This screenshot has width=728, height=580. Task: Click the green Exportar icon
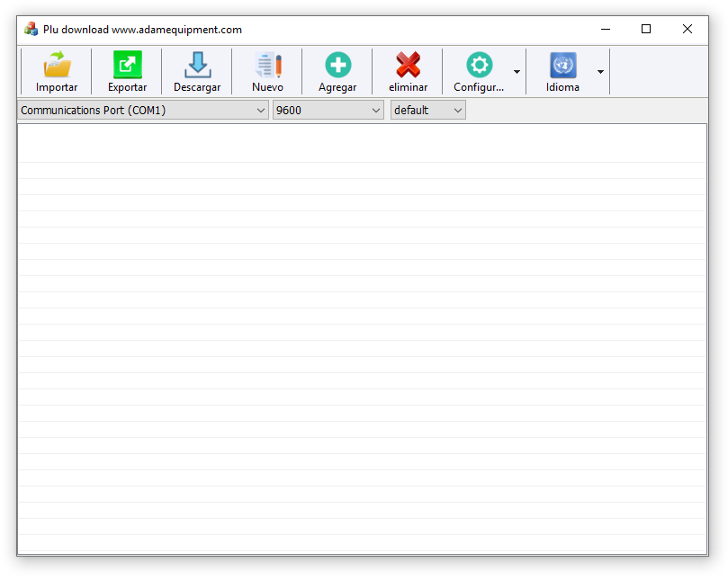(127, 66)
